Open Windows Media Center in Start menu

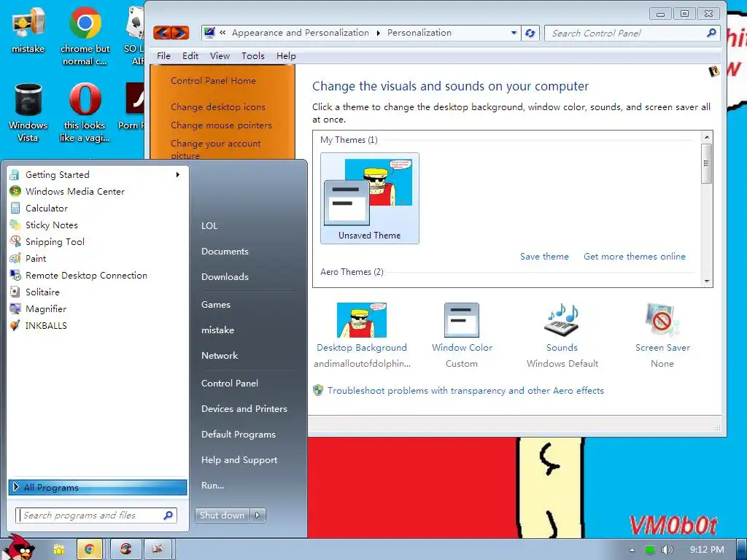pyautogui.click(x=75, y=192)
